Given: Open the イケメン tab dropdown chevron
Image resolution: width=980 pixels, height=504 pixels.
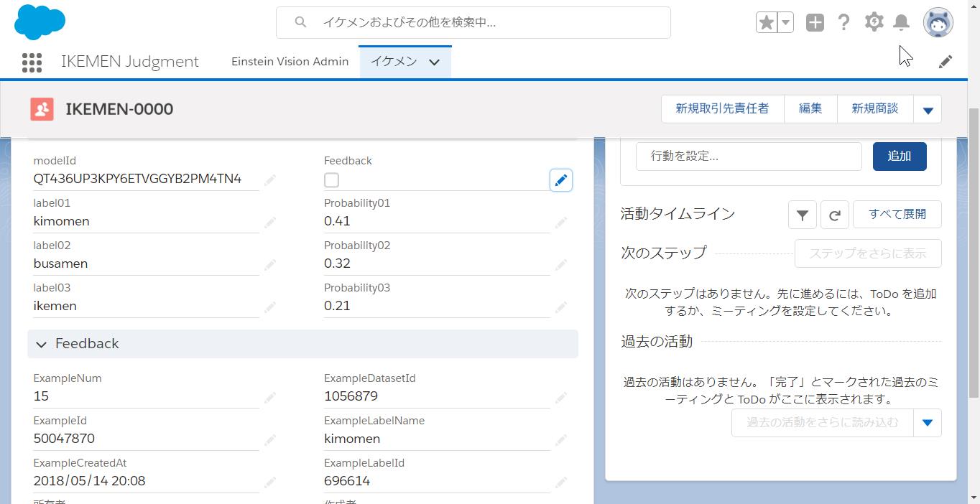Looking at the screenshot, I should [434, 62].
